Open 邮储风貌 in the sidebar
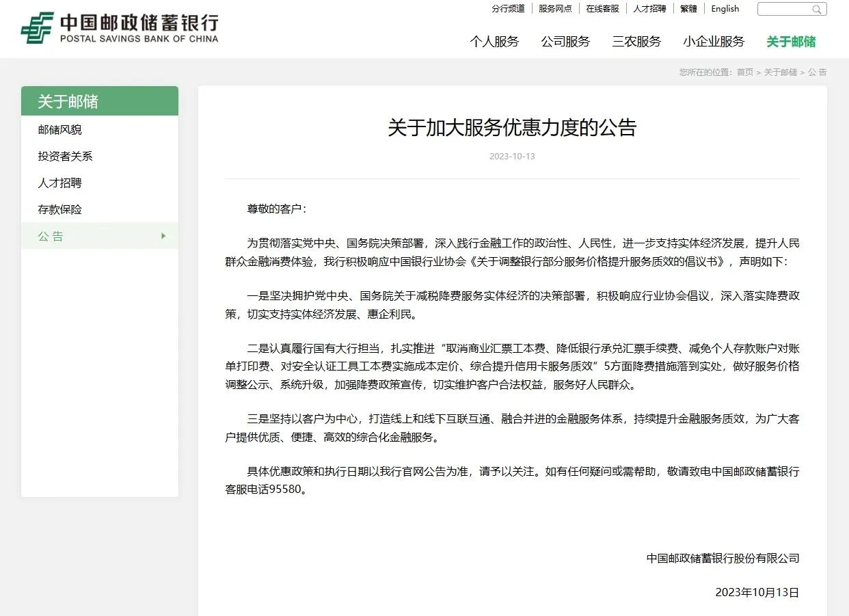Screen dimensions: 849x616 pyautogui.click(x=60, y=130)
